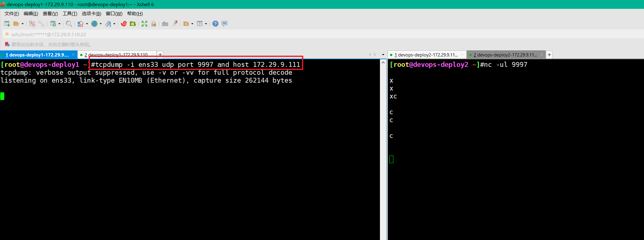Click the Open session folder icon
The image size is (644, 240).
16,24
